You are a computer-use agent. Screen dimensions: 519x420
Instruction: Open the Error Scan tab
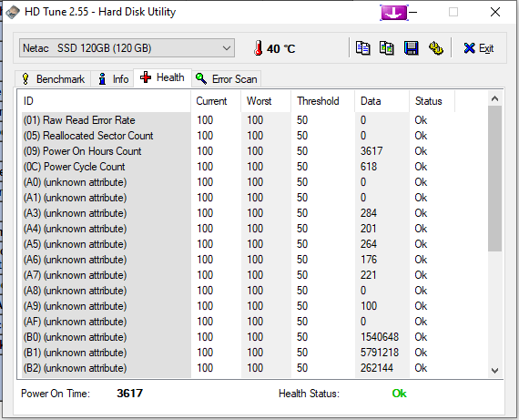point(227,79)
